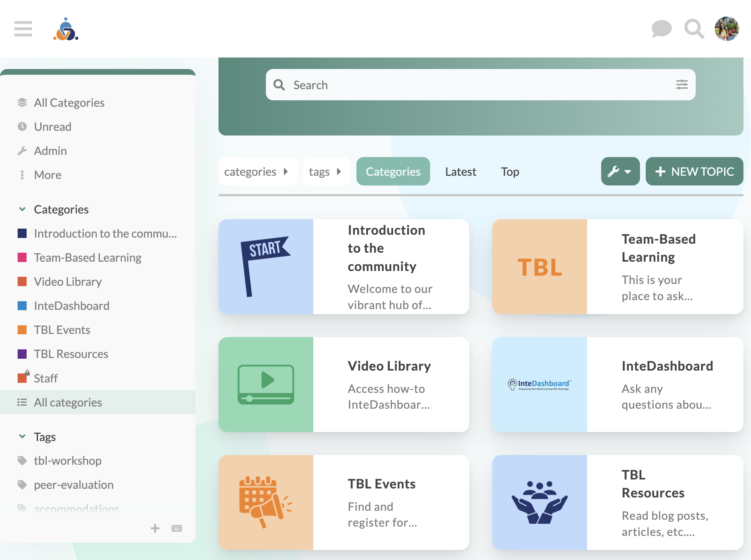Image resolution: width=751 pixels, height=560 pixels.
Task: Open keyboard shortcuts icon in sidebar
Action: click(x=177, y=528)
